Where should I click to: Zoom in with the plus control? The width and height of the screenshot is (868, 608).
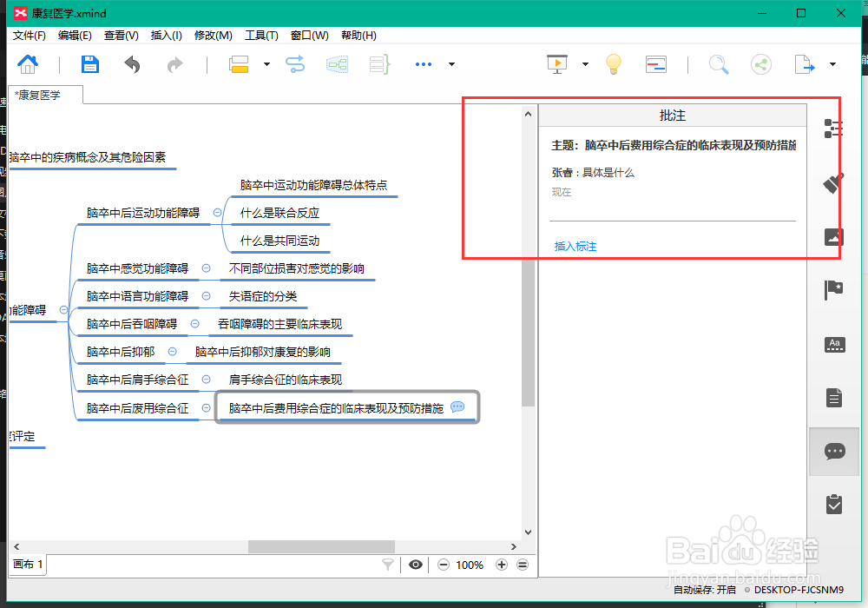pyautogui.click(x=501, y=565)
